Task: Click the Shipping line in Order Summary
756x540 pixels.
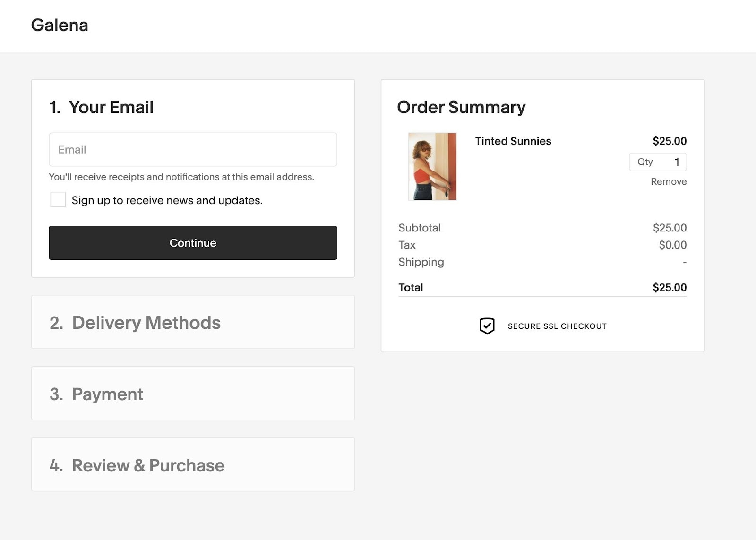Action: (x=421, y=262)
